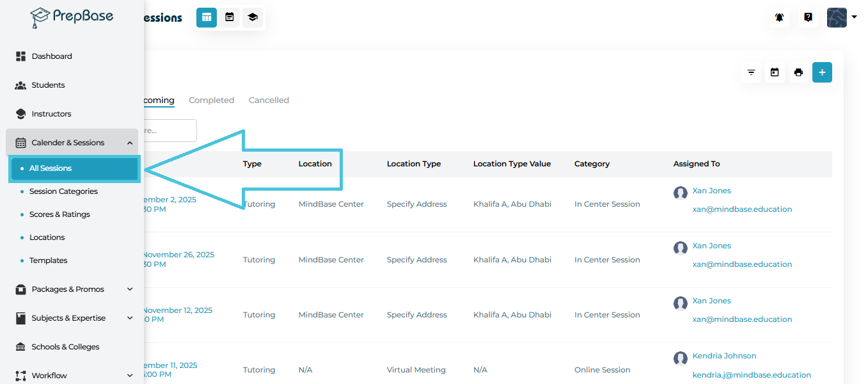The height and width of the screenshot is (384, 868).
Task: Open help question mark icon
Action: click(808, 18)
